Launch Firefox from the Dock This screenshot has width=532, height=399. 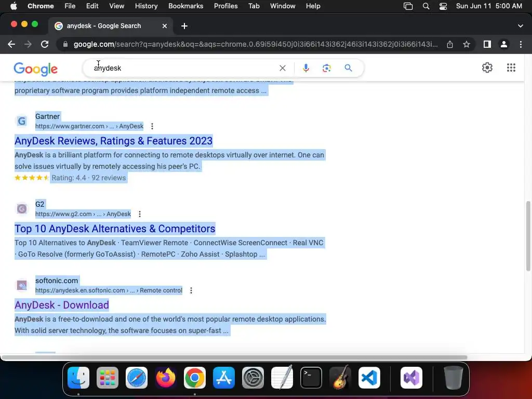point(166,378)
